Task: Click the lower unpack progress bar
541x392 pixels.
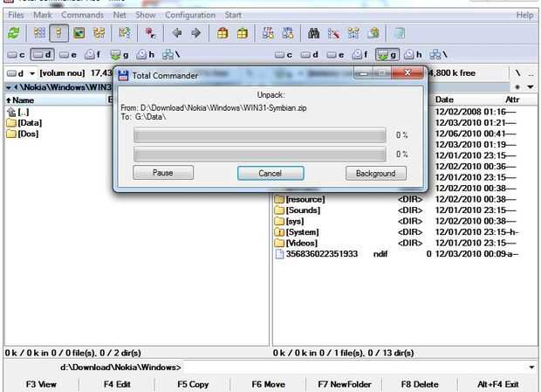Action: pos(260,155)
